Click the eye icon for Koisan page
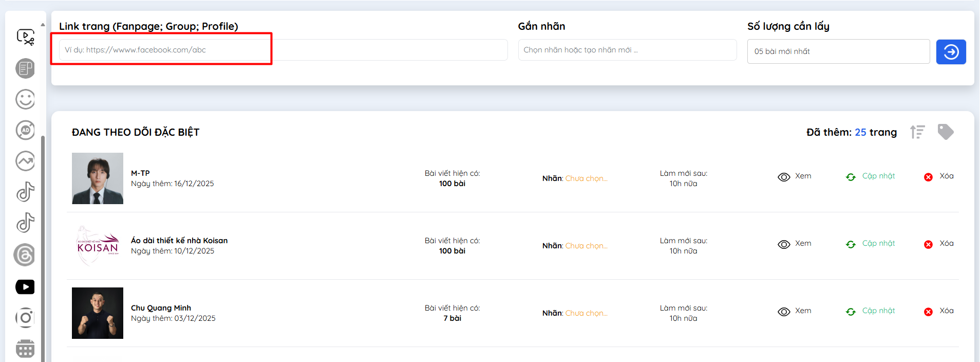The height and width of the screenshot is (362, 980). [784, 244]
